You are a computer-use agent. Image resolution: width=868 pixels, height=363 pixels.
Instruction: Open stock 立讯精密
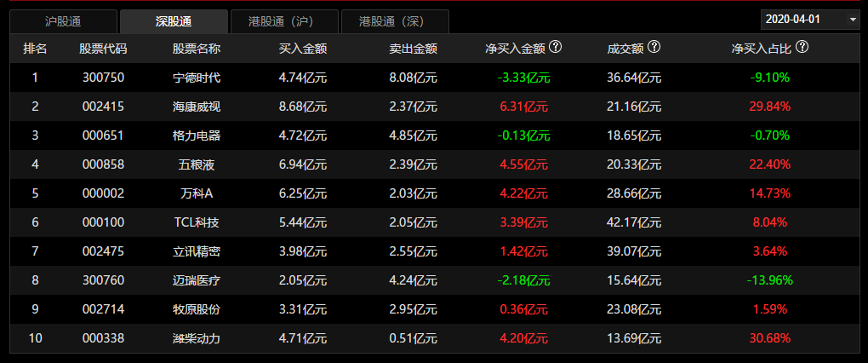point(197,251)
